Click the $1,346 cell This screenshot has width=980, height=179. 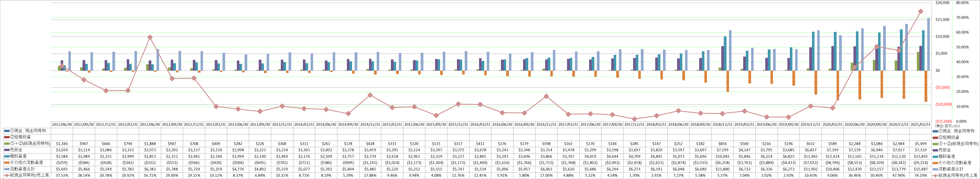point(62,144)
